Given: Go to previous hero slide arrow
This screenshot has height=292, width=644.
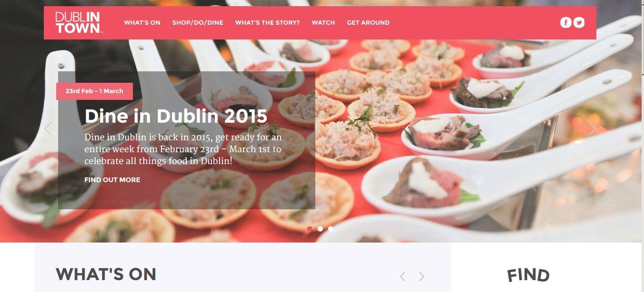Looking at the screenshot, I should (x=48, y=128).
